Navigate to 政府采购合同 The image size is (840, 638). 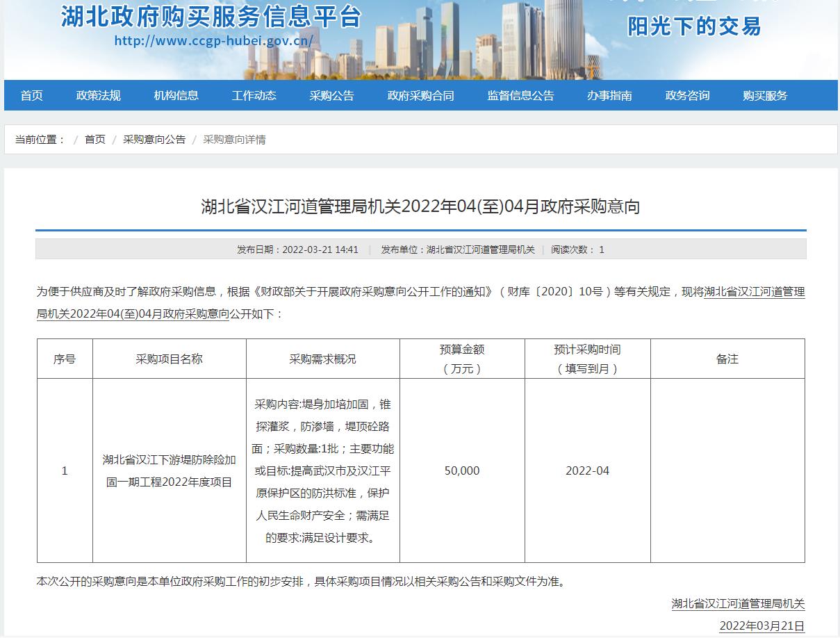coord(420,96)
